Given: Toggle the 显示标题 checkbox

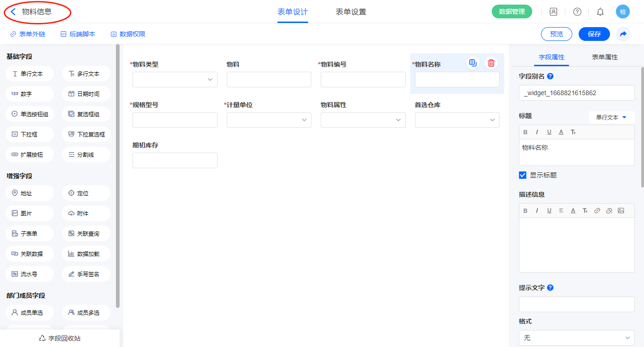Looking at the screenshot, I should pyautogui.click(x=523, y=175).
